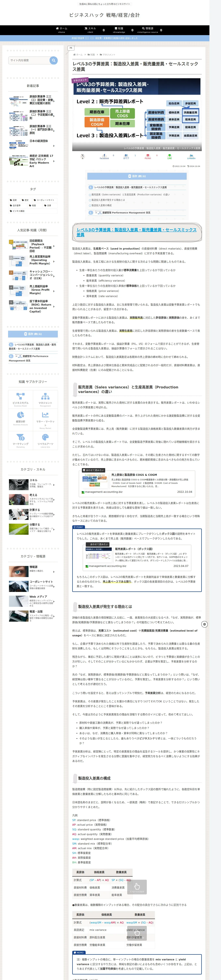Click the blue announcement bar under the navigation
The width and height of the screenshot is (221, 980).
pyautogui.click(x=105, y=38)
